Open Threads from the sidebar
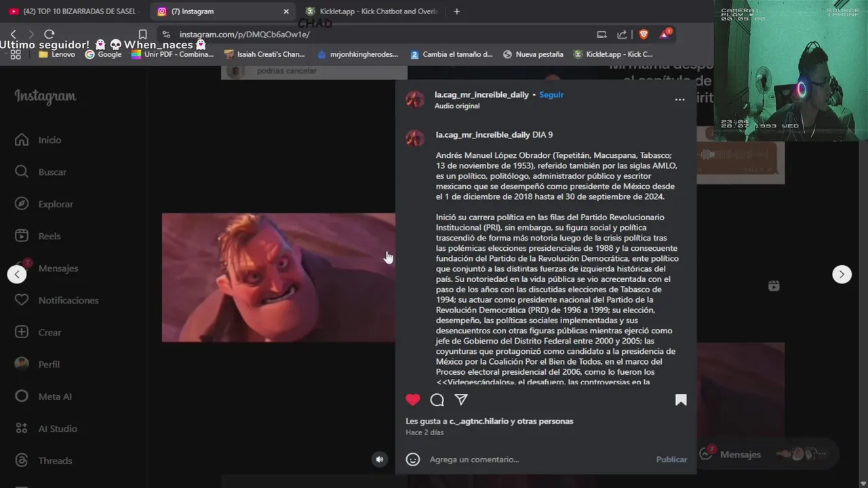 (43, 461)
